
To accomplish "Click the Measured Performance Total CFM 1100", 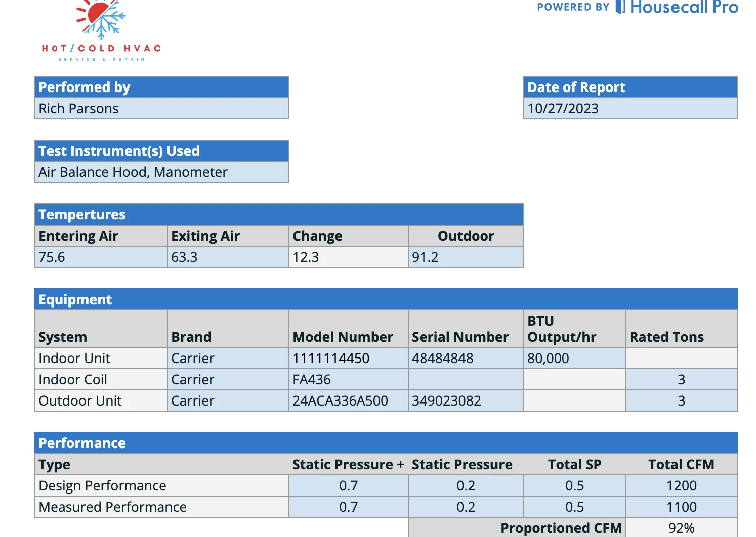I will (x=681, y=507).
